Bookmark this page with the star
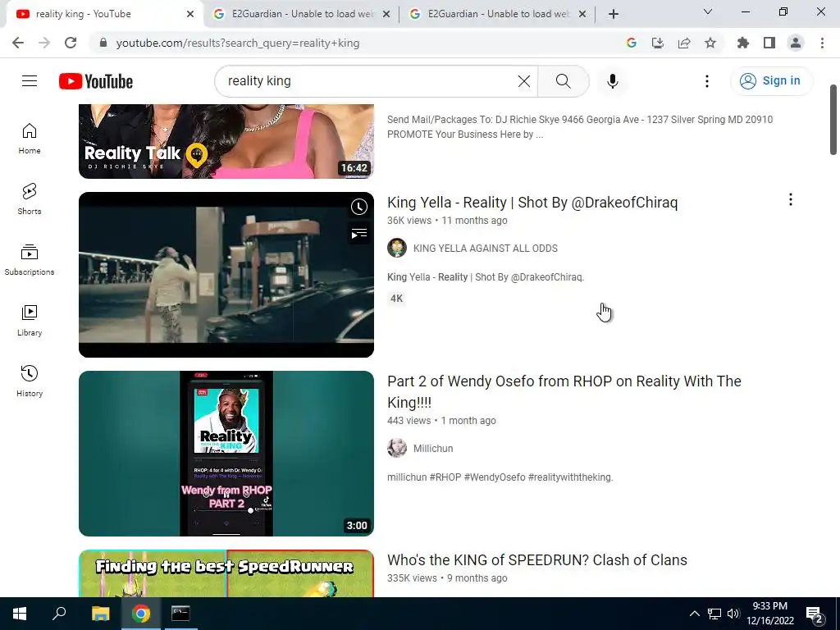The image size is (840, 630). [710, 43]
